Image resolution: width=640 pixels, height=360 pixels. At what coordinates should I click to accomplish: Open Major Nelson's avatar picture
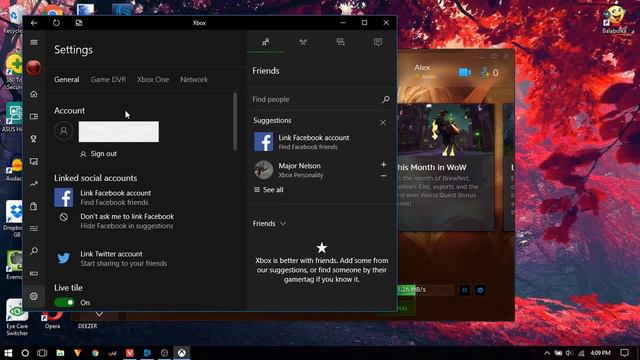click(264, 170)
